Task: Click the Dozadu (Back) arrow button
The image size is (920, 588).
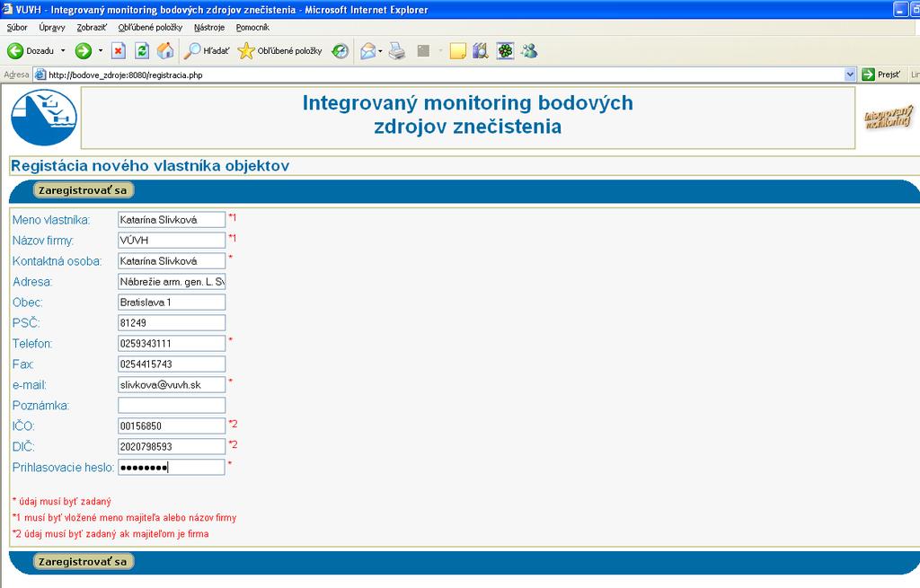Action: [31, 51]
